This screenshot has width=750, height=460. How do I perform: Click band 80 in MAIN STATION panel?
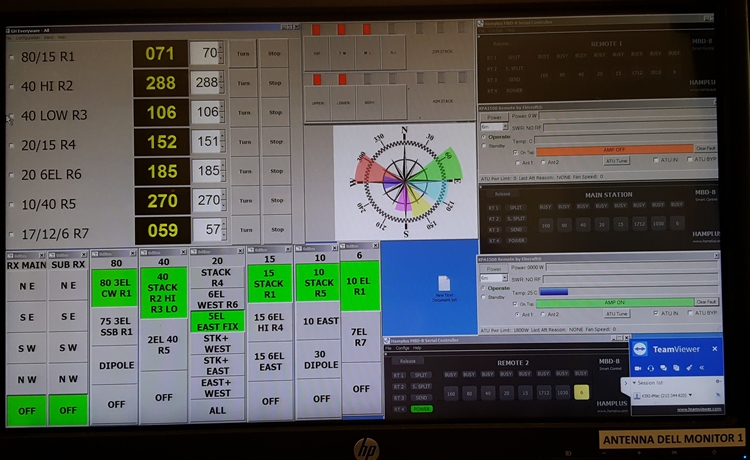(x=564, y=224)
